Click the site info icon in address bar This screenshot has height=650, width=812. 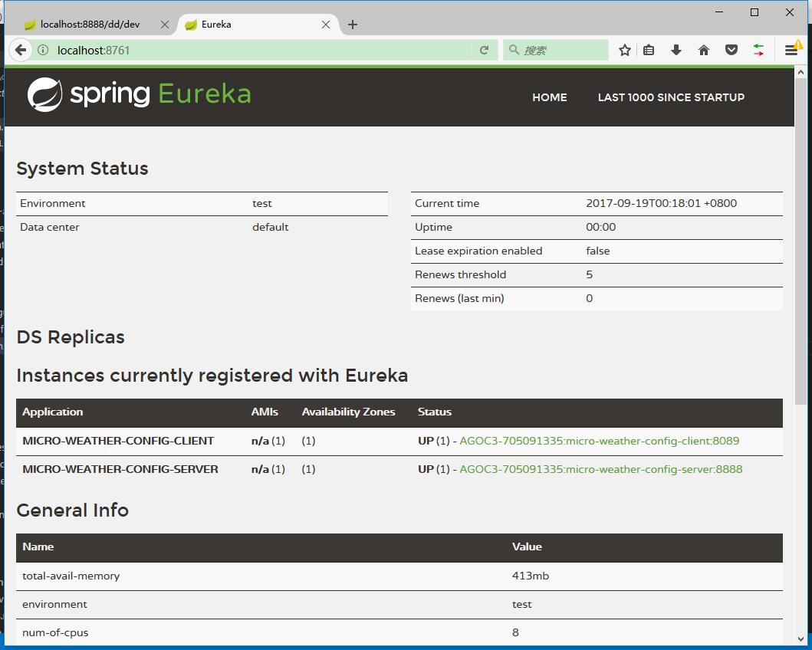point(44,50)
